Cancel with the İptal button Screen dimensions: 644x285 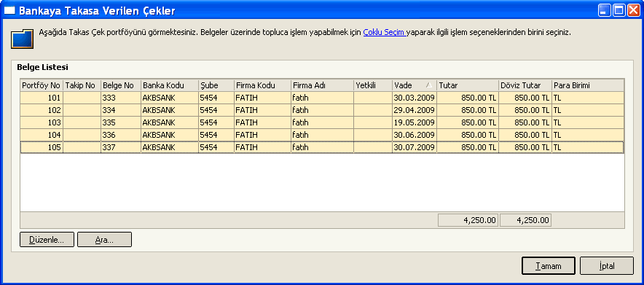point(607,266)
